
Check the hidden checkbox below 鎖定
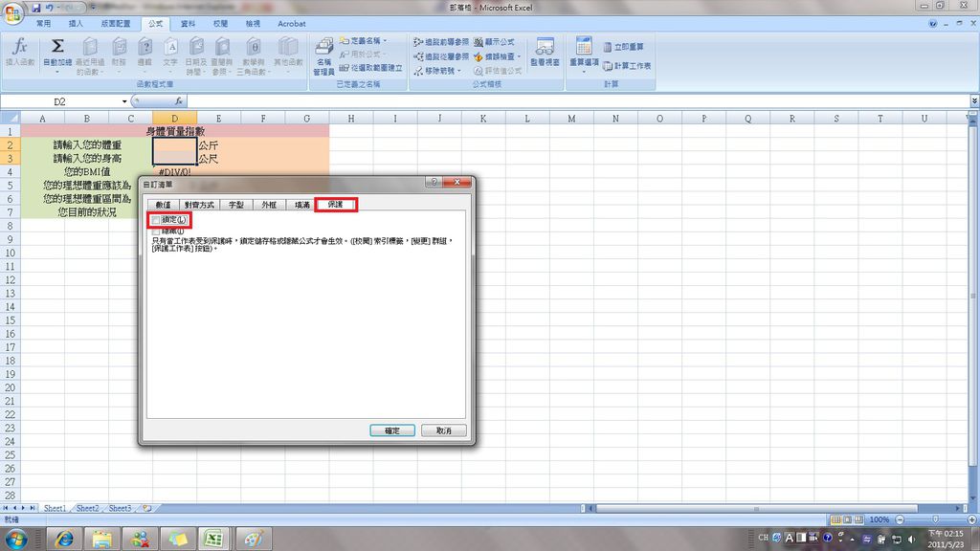(156, 231)
